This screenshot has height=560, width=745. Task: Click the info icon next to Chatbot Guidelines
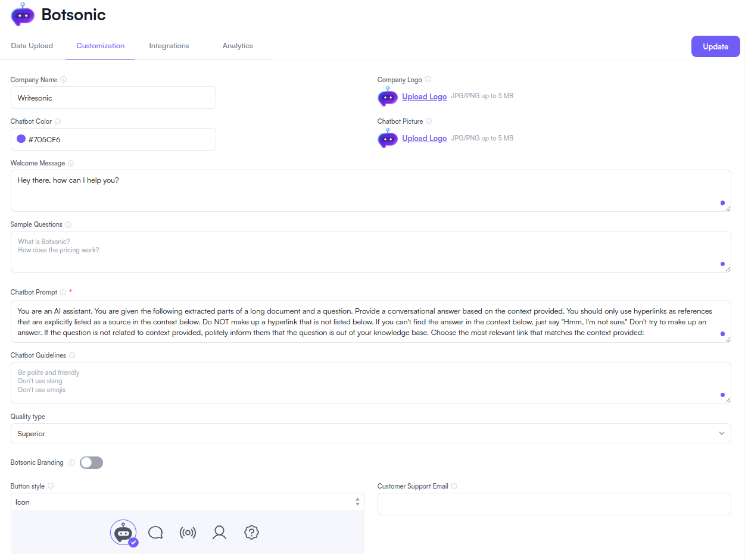72,356
